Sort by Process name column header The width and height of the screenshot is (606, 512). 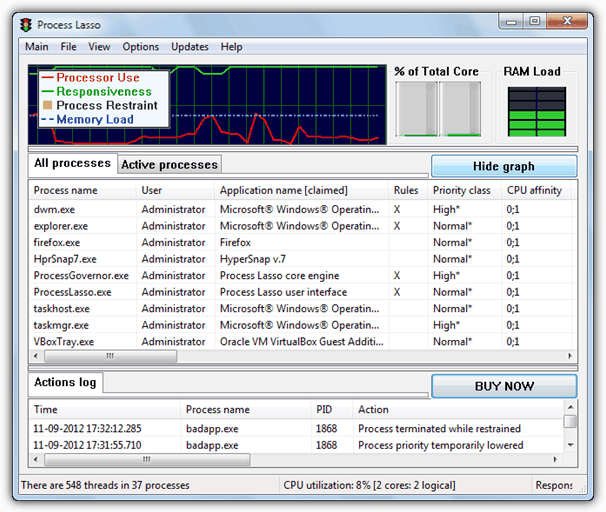(x=66, y=190)
